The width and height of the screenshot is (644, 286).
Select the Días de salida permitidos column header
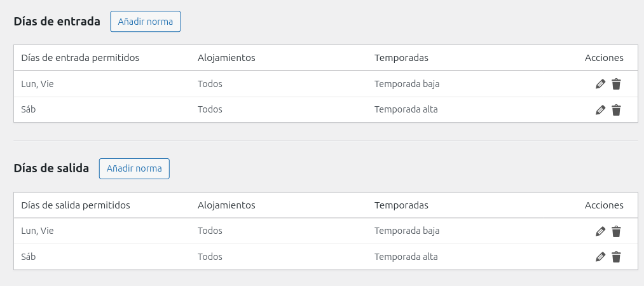76,205
